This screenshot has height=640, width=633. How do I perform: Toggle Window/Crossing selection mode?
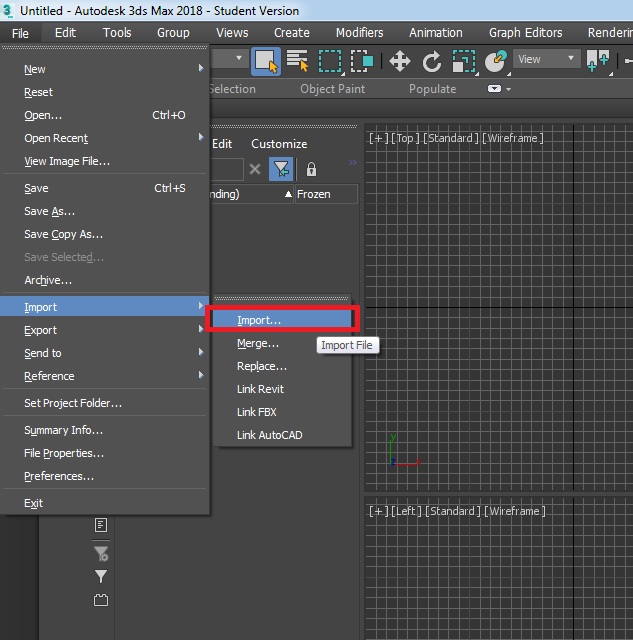pyautogui.click(x=362, y=62)
